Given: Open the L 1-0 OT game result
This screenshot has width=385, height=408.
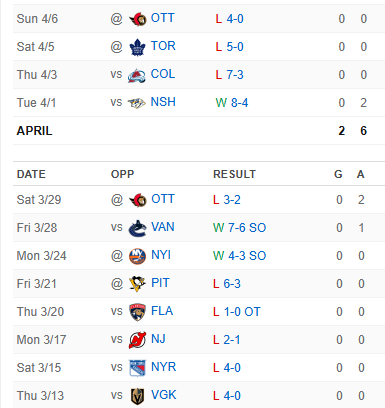Looking at the screenshot, I should point(237,312).
